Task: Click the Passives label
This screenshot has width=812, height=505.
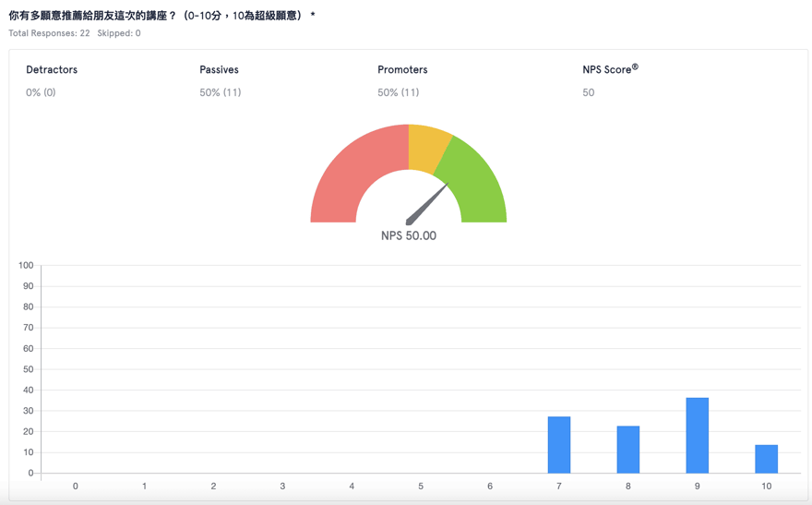Action: 219,69
